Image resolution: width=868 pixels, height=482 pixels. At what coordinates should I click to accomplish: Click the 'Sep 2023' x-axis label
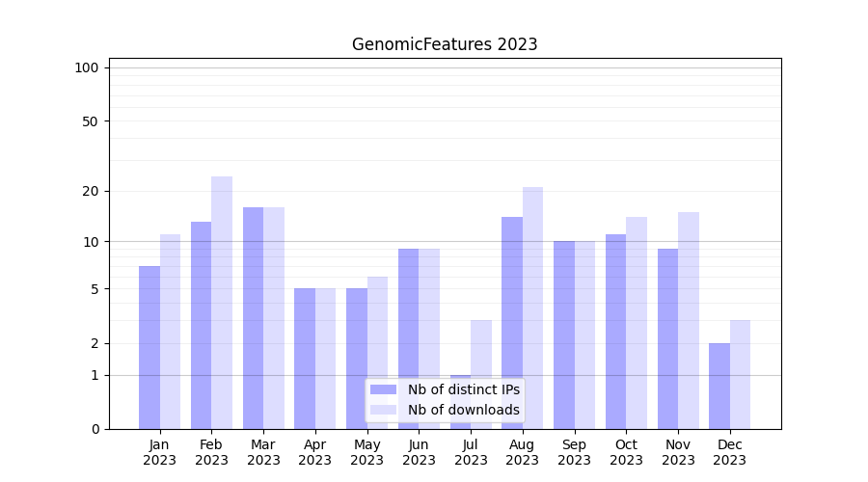click(574, 452)
